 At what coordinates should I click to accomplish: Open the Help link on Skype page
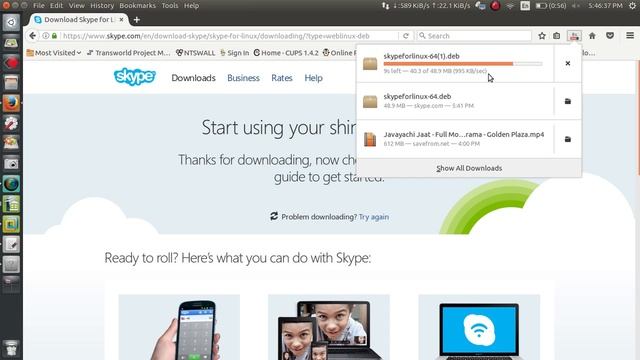313,78
